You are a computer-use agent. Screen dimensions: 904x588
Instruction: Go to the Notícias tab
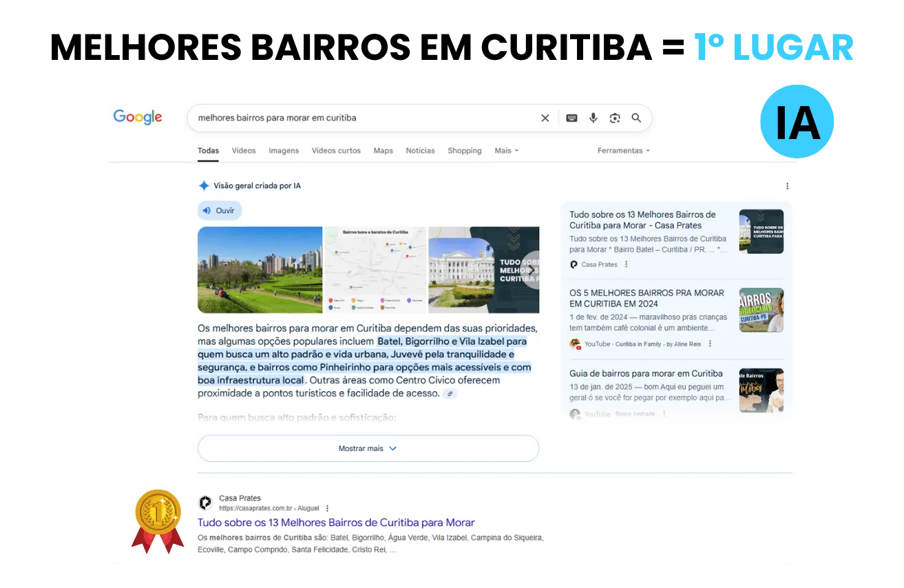pos(420,151)
